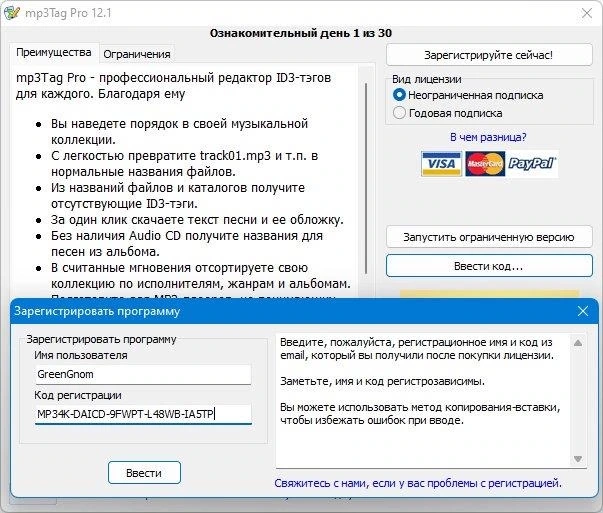Image resolution: width=603 pixels, height=513 pixels.
Task: Click the 'Код регистрации' field label
Action: point(78,395)
